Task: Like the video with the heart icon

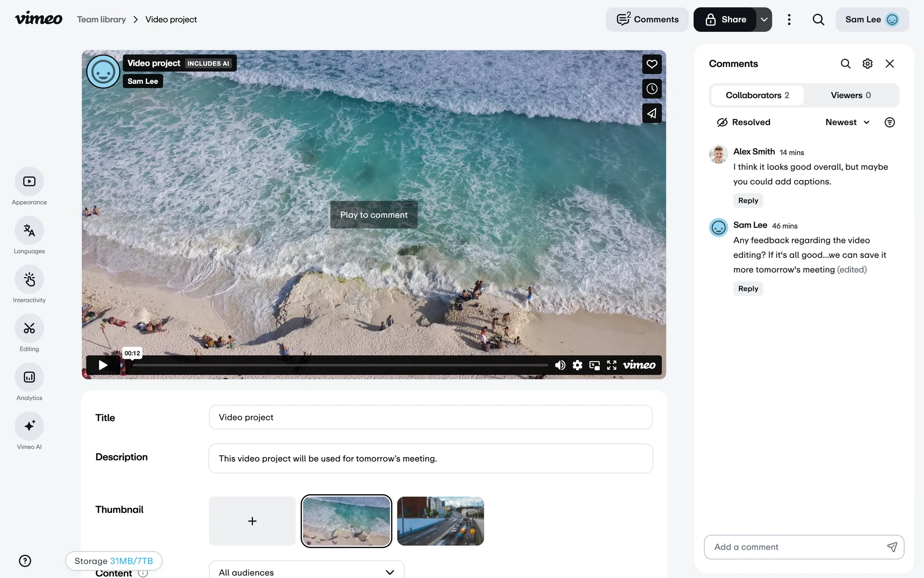Action: click(x=652, y=64)
